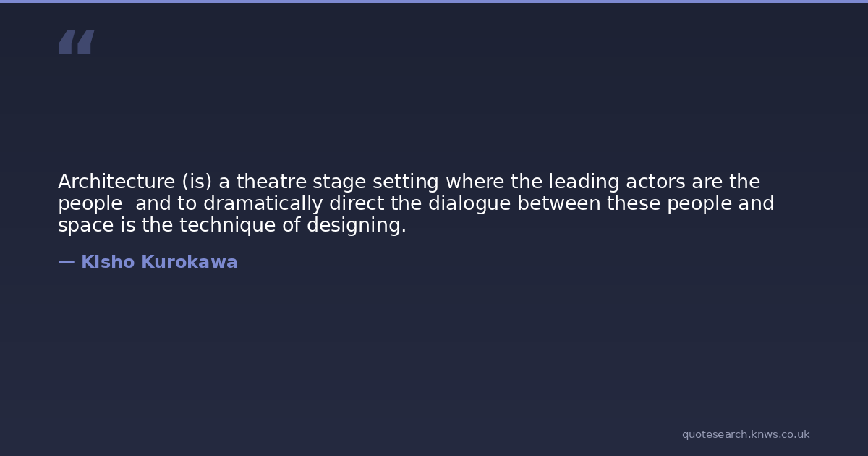Click the word "dramatically" in the quote
Screen dimensions: 868x456
(x=263, y=204)
